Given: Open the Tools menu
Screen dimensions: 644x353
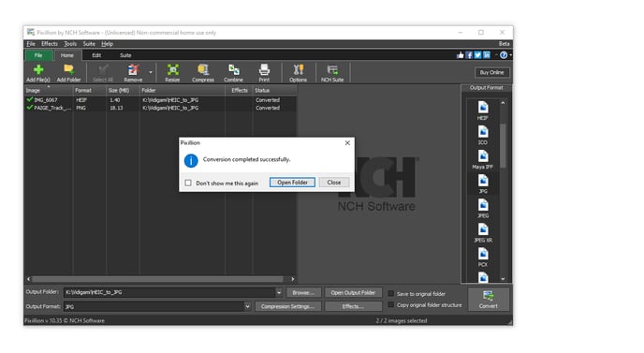Looking at the screenshot, I should coord(70,44).
